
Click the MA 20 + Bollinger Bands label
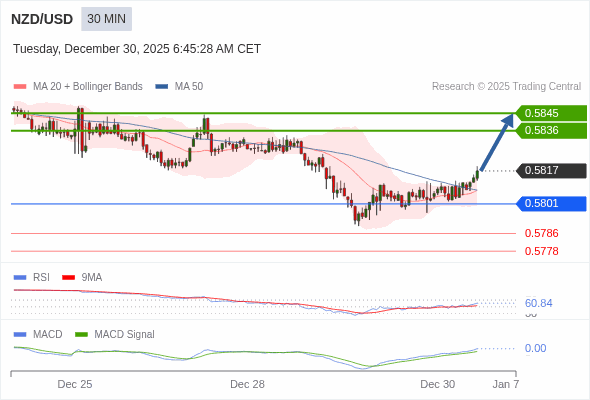[x=88, y=87]
